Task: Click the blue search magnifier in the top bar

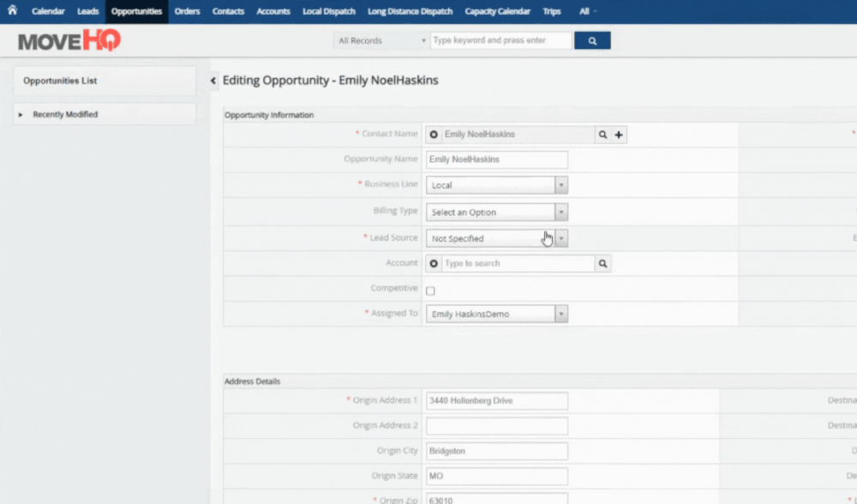Action: click(x=593, y=39)
